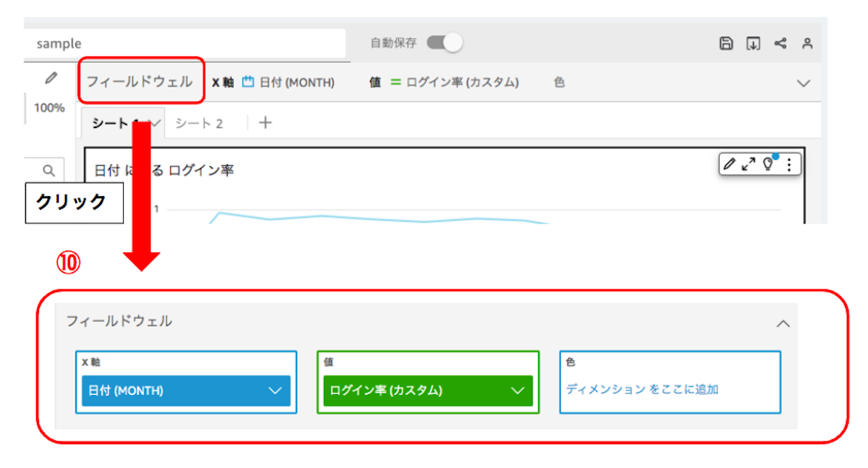Click ディメンション をここに追加 in color well
The image size is (868, 468).
tap(642, 389)
